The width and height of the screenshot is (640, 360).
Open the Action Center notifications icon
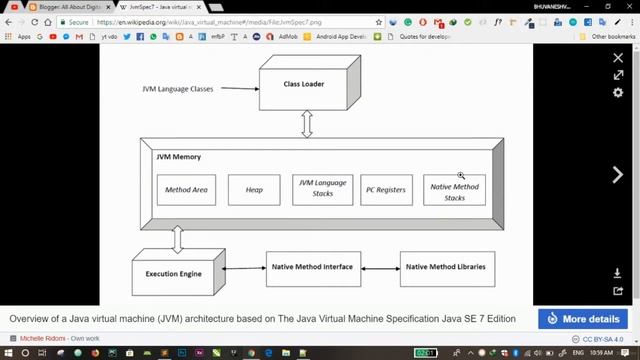click(625, 353)
